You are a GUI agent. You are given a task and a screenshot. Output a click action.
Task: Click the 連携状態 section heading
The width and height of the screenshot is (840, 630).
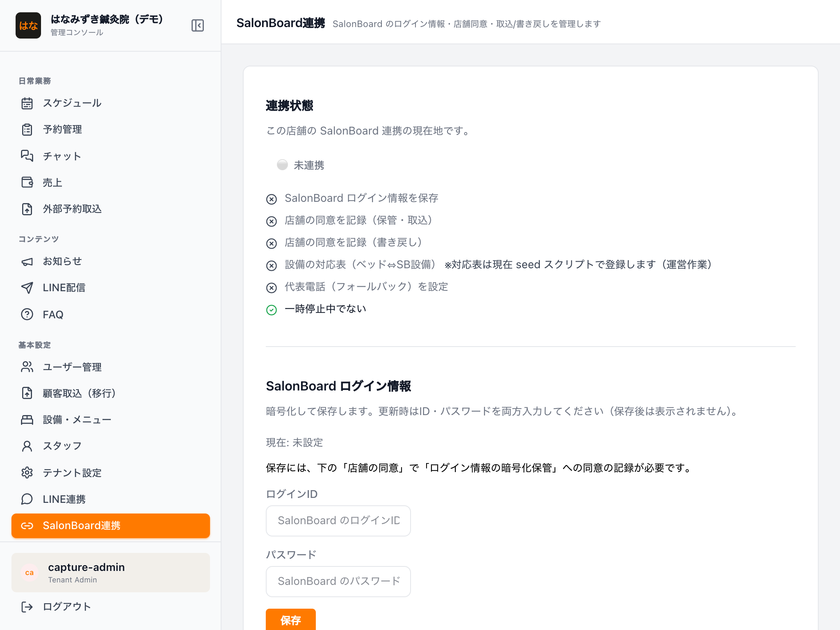(290, 105)
